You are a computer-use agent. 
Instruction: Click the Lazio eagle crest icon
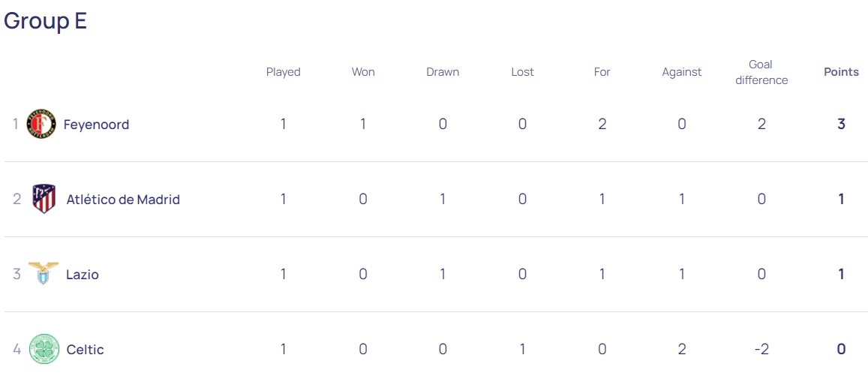point(44,274)
